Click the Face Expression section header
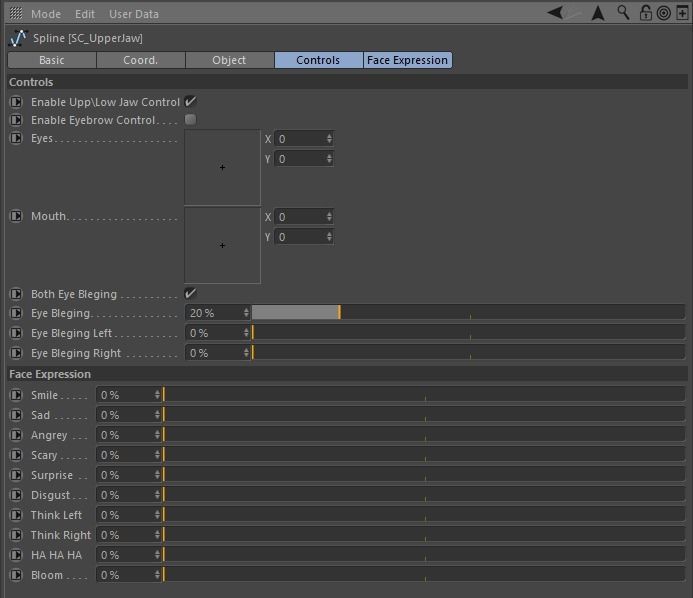The image size is (693, 598). (347, 374)
